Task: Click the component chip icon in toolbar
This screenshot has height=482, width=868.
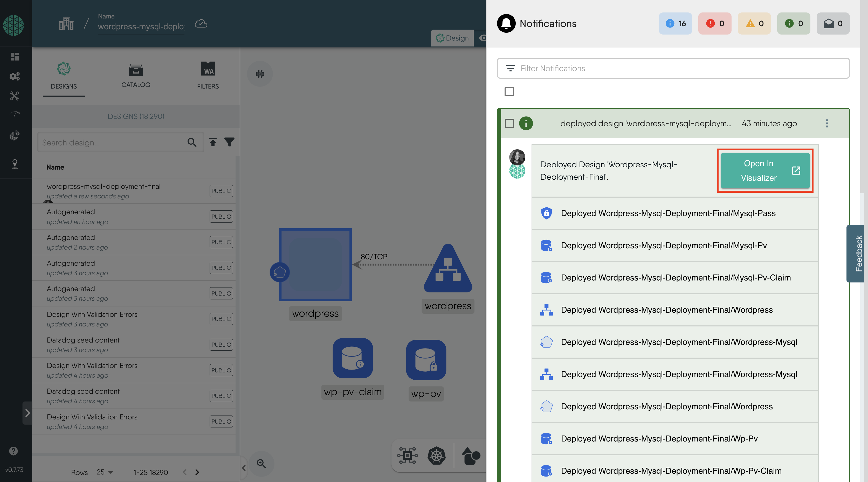Action: [x=407, y=456]
